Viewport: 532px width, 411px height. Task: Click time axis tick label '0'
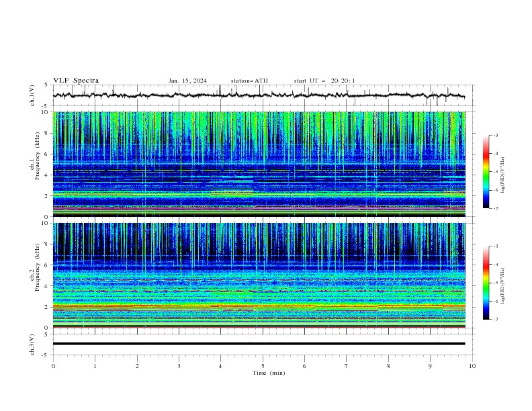coord(53,366)
